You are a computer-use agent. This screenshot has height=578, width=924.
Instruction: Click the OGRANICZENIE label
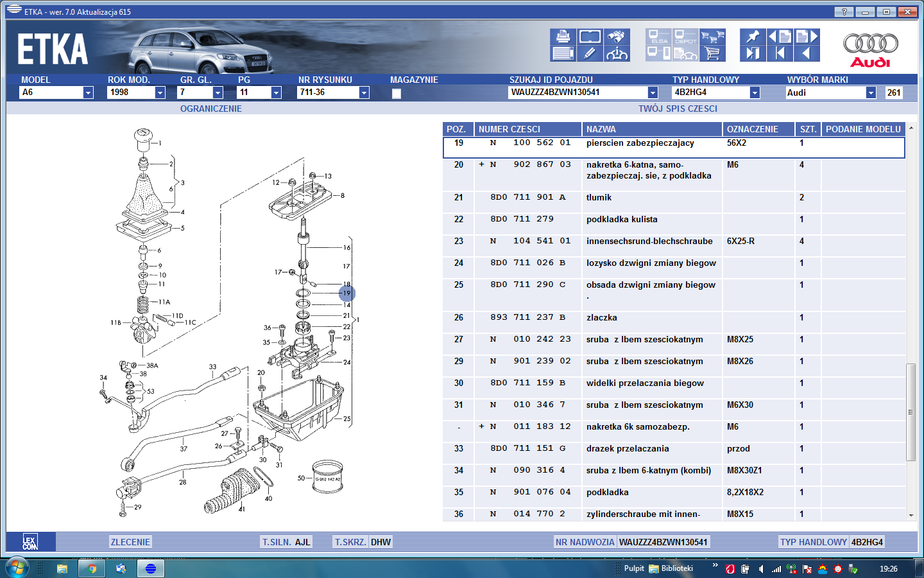coord(211,109)
